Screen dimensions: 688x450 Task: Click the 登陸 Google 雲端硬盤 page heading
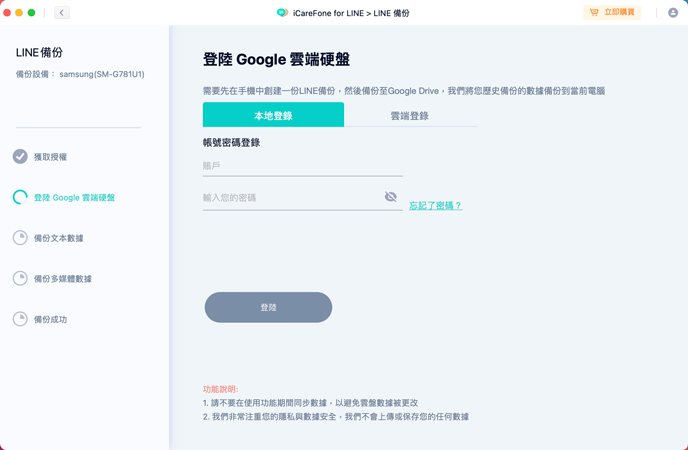pos(276,60)
